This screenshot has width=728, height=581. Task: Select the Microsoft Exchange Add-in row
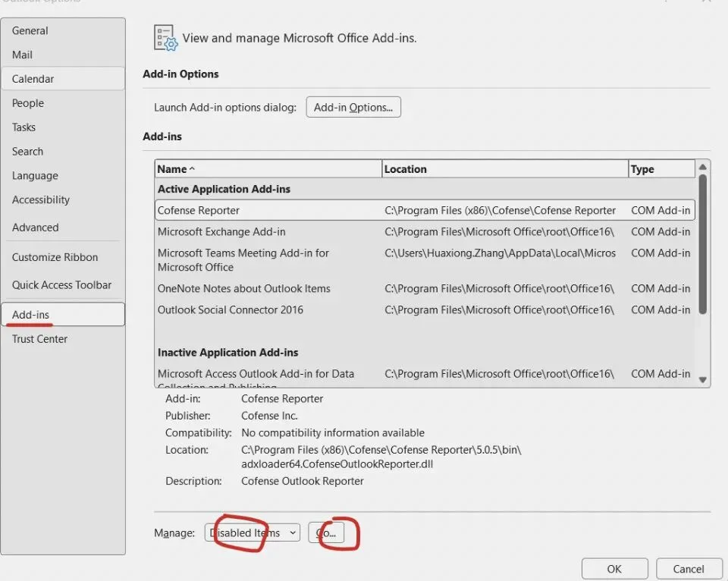pyautogui.click(x=425, y=232)
